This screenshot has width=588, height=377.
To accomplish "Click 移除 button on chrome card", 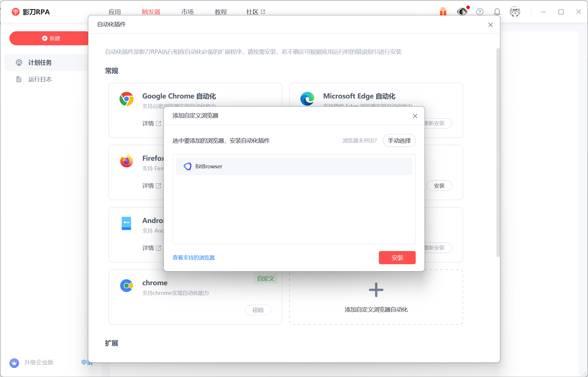I will click(x=258, y=310).
